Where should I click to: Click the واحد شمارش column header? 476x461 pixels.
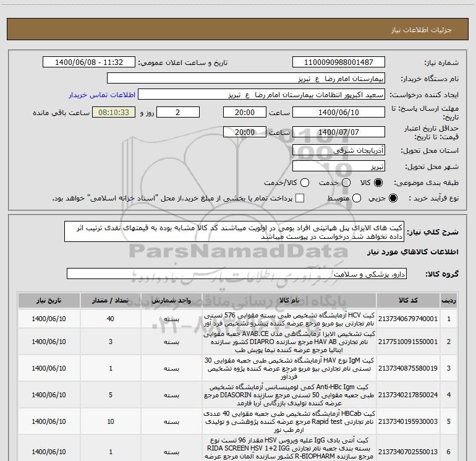171,301
